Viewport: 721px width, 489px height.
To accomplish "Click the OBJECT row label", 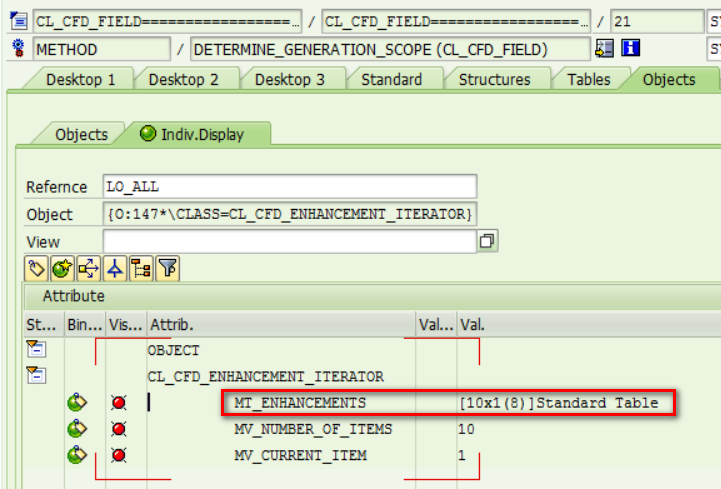I will 173,351.
